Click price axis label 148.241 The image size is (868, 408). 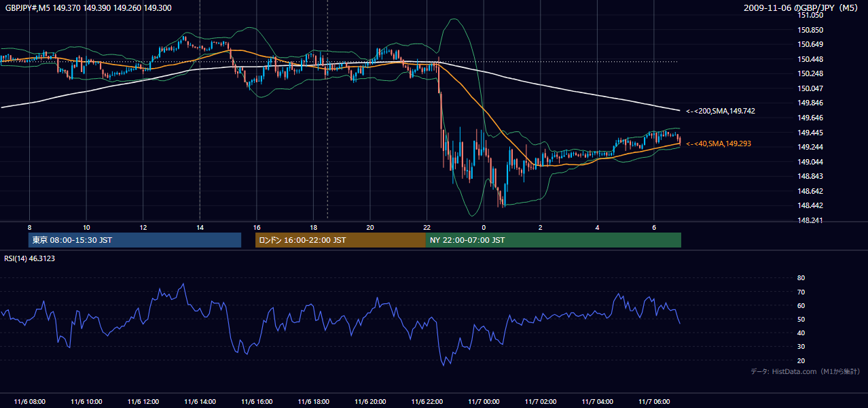[810, 220]
